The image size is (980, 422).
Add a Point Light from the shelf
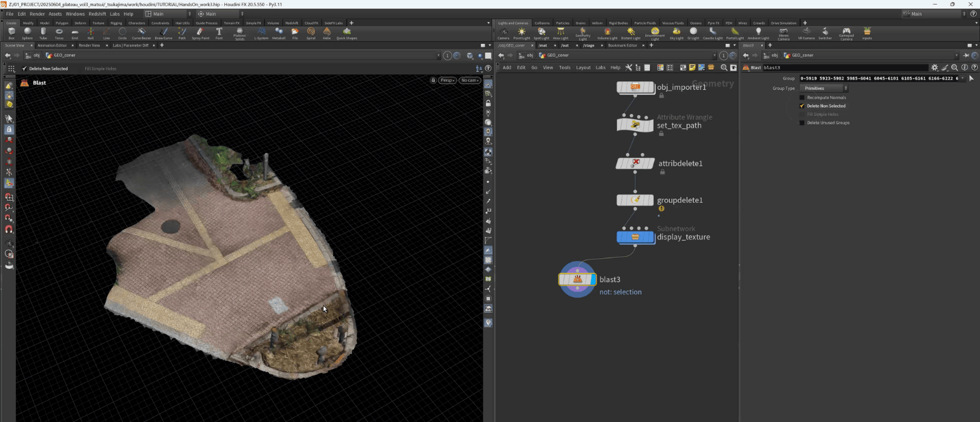tap(521, 33)
